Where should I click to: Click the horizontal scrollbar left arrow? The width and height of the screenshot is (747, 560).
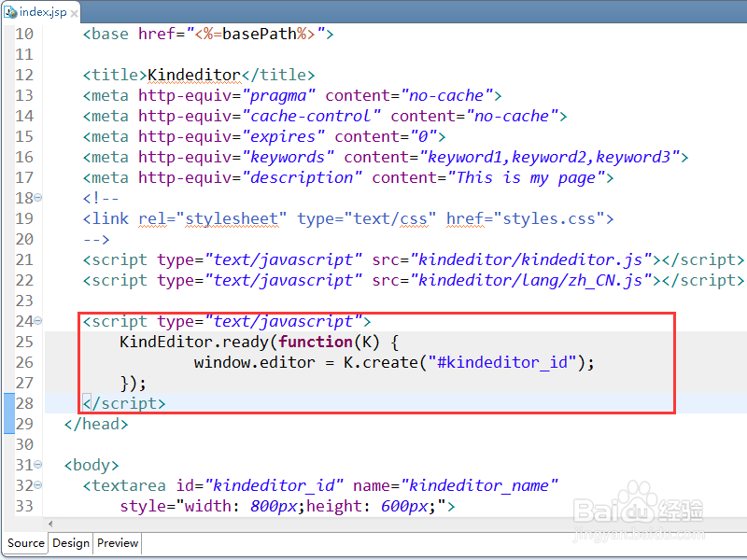50,524
